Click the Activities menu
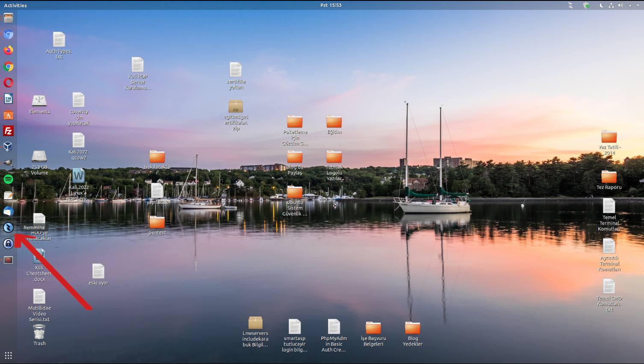This screenshot has width=644, height=364. (15, 5)
